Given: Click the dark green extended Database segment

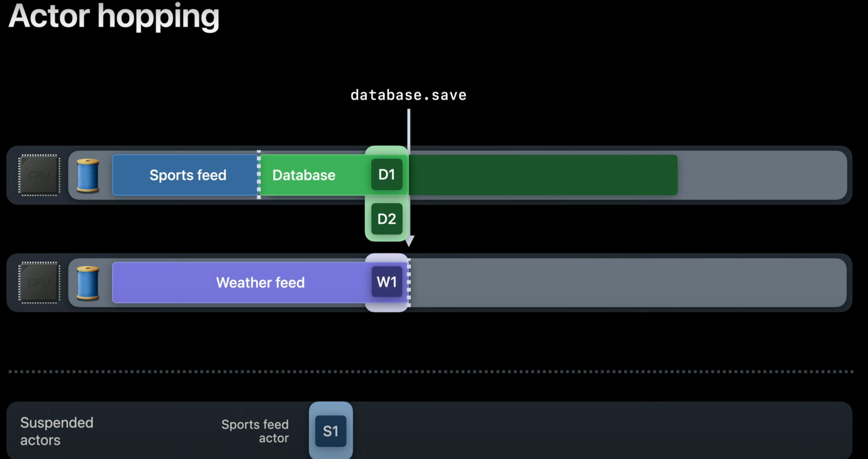Looking at the screenshot, I should tap(542, 175).
